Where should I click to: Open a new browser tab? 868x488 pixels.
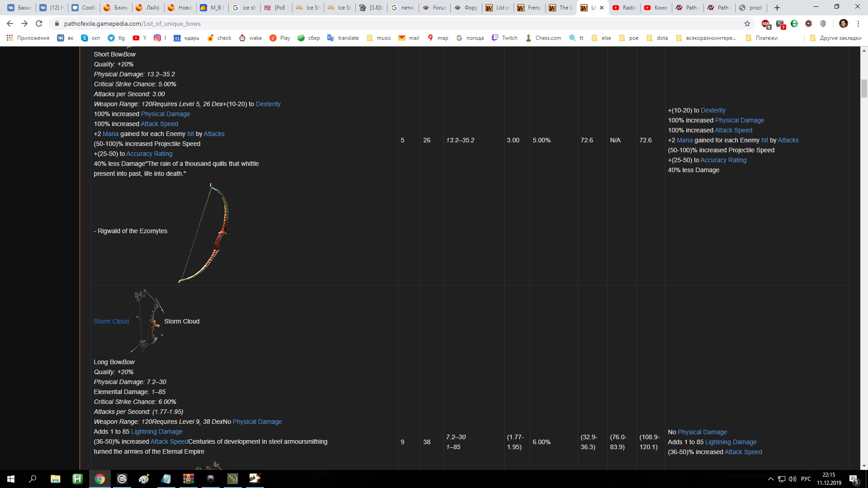pyautogui.click(x=777, y=8)
